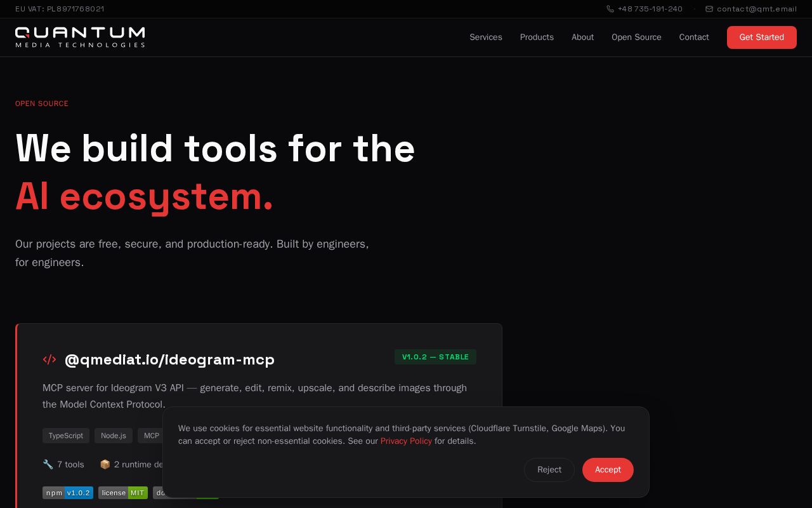This screenshot has width=812, height=508.
Task: Click the Node.js tag
Action: click(114, 436)
